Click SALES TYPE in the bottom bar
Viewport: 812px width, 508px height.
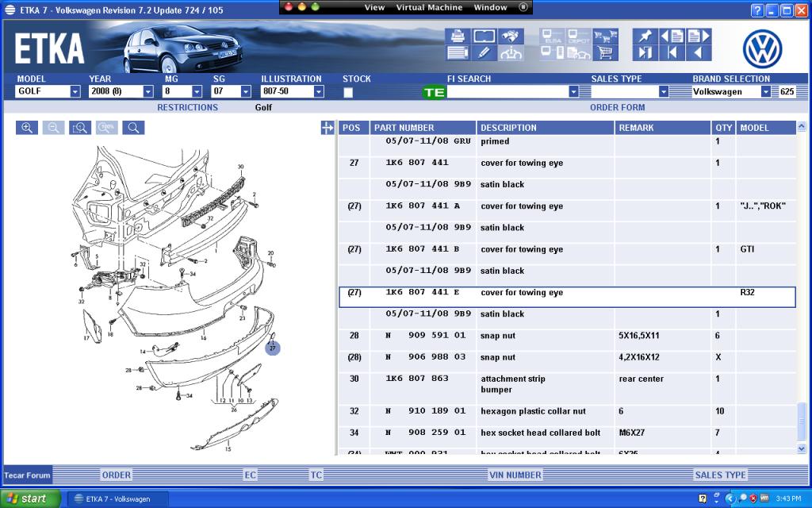click(720, 475)
